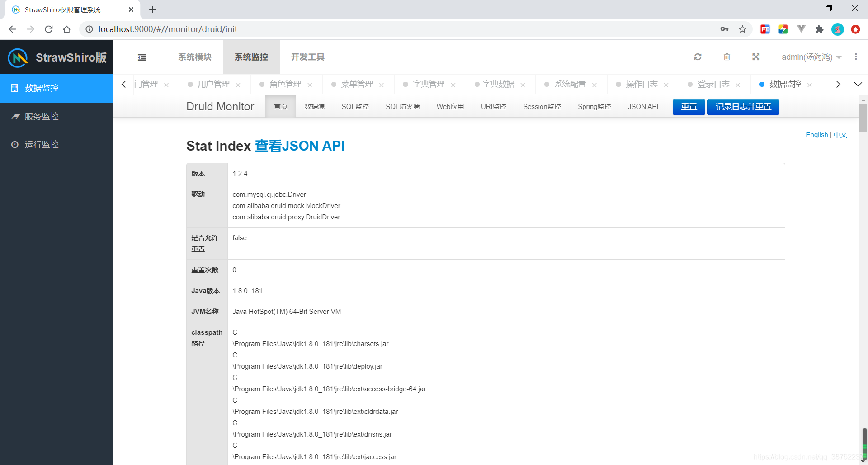868x465 pixels.
Task: Click the page vertical scrollbar thumb
Action: coord(863,118)
